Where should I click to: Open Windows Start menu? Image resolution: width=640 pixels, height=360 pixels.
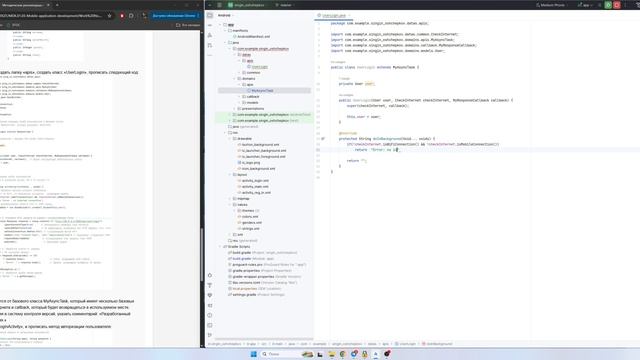253,354
